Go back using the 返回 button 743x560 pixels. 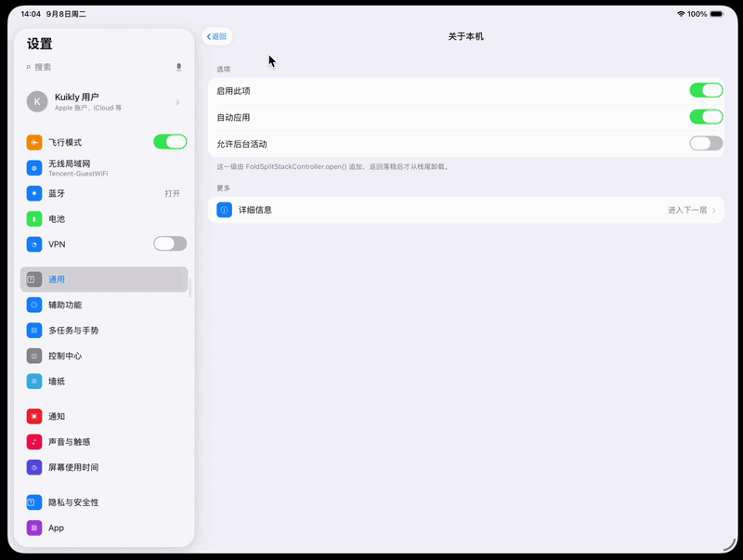[x=217, y=36]
